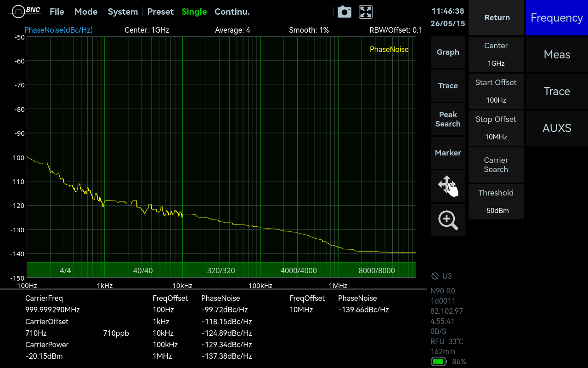588x368 pixels.
Task: Toggle fullscreen with the expand icon
Action: (366, 12)
